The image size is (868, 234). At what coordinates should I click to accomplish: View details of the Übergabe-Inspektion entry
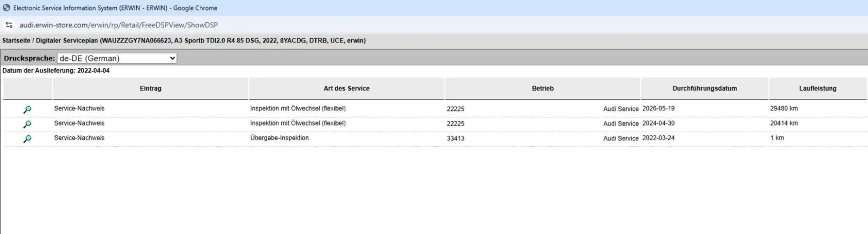pyautogui.click(x=27, y=139)
